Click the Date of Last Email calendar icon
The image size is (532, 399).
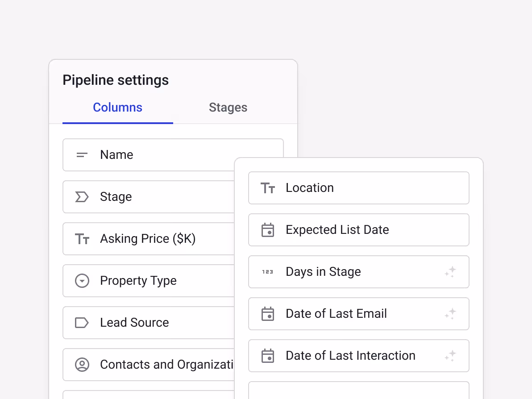(x=268, y=314)
